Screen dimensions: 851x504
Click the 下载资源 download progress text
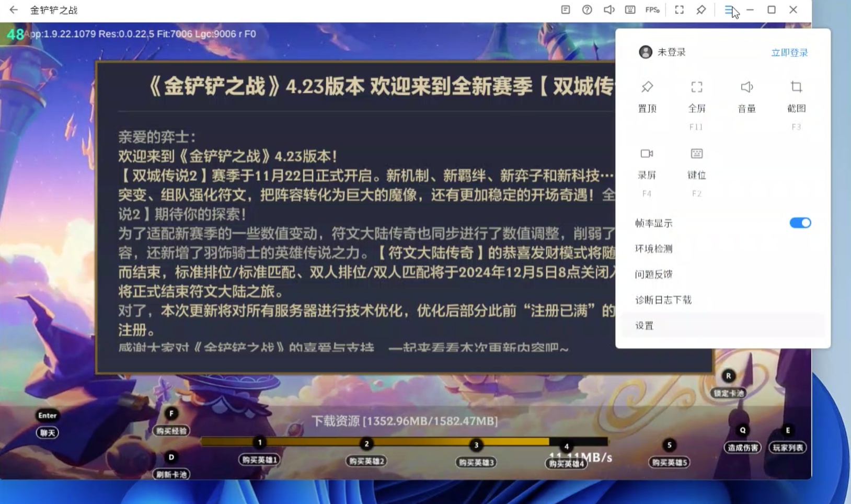click(405, 421)
